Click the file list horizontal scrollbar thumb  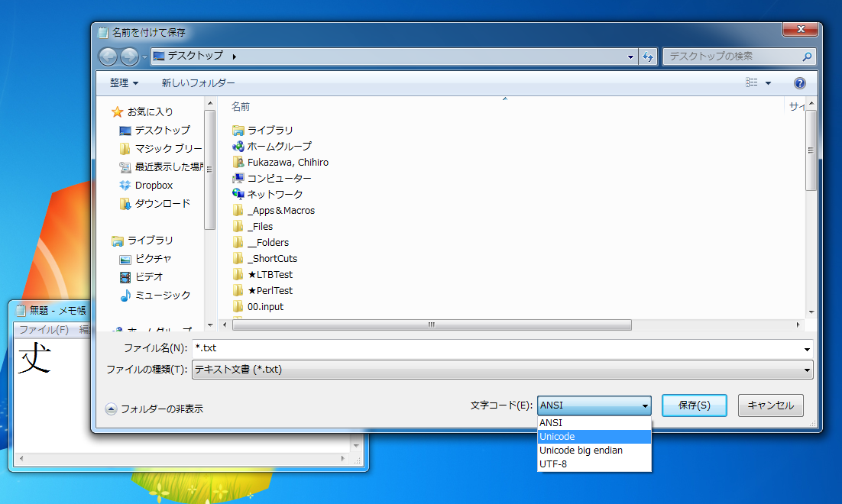pyautogui.click(x=432, y=325)
